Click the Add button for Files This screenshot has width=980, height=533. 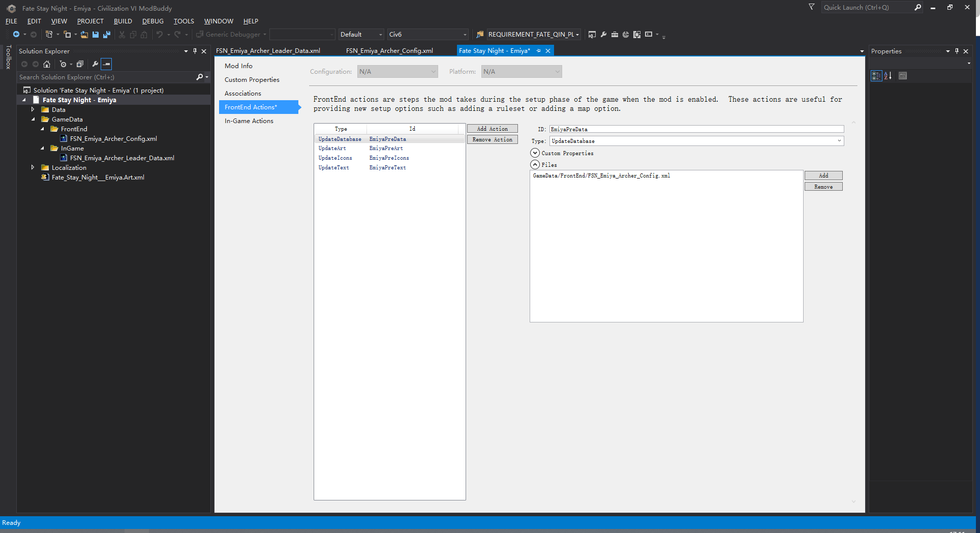coord(823,175)
